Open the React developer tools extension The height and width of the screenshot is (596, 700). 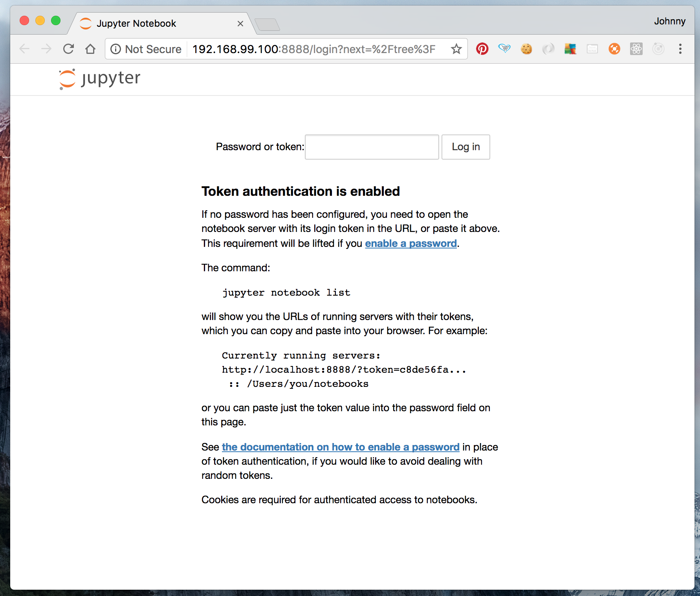[x=636, y=49]
